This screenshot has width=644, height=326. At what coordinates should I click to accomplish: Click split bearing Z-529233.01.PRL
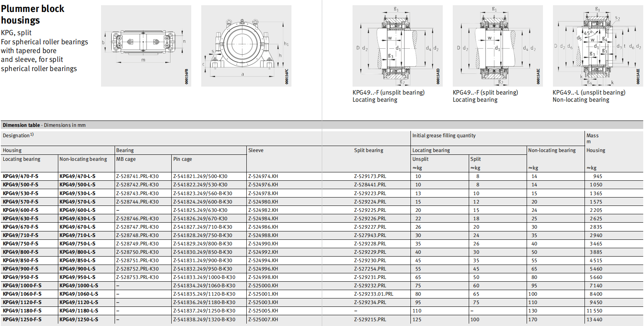(x=373, y=294)
